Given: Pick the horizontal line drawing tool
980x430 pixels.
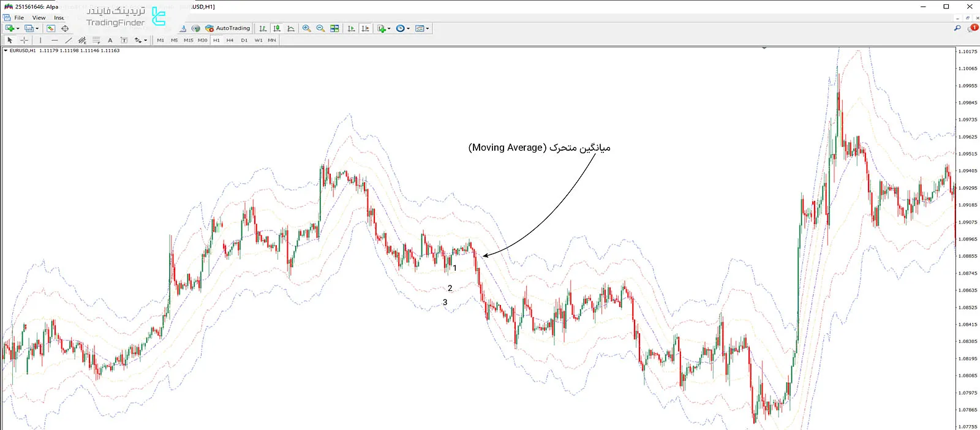Looking at the screenshot, I should [54, 40].
